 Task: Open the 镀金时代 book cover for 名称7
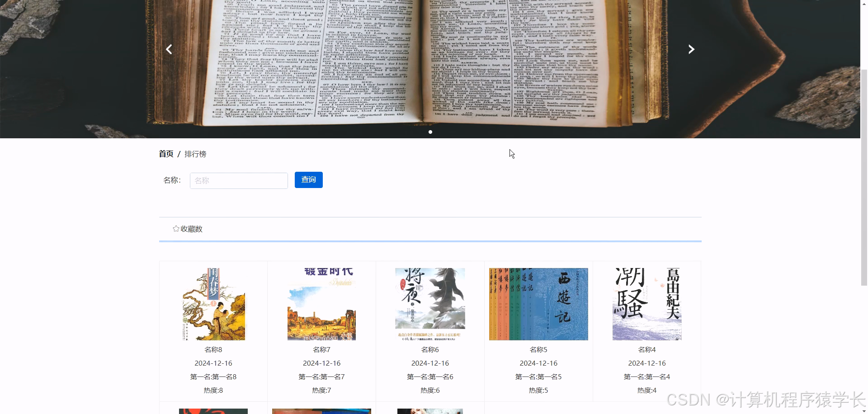click(321, 304)
